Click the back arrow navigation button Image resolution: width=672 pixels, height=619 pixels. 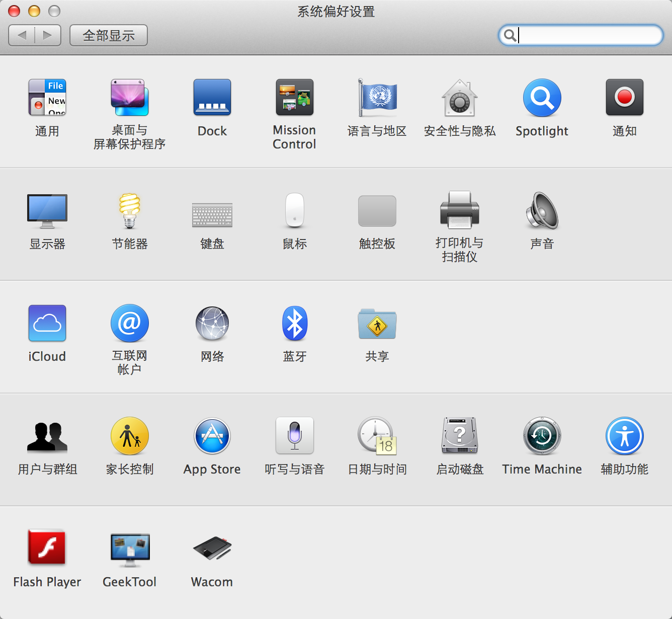click(x=22, y=35)
